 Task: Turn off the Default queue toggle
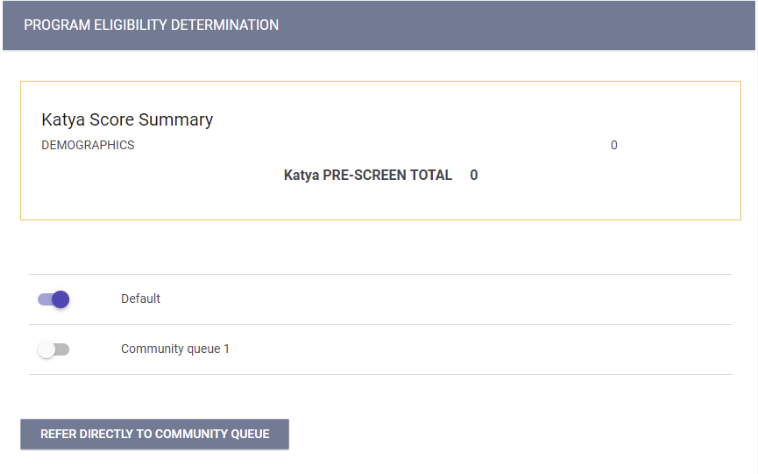click(x=53, y=299)
